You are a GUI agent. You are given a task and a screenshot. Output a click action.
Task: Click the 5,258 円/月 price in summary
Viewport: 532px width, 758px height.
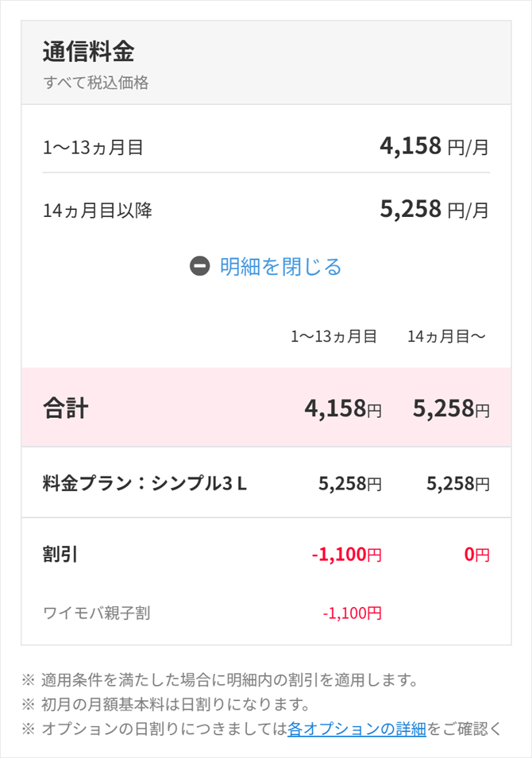(x=434, y=210)
